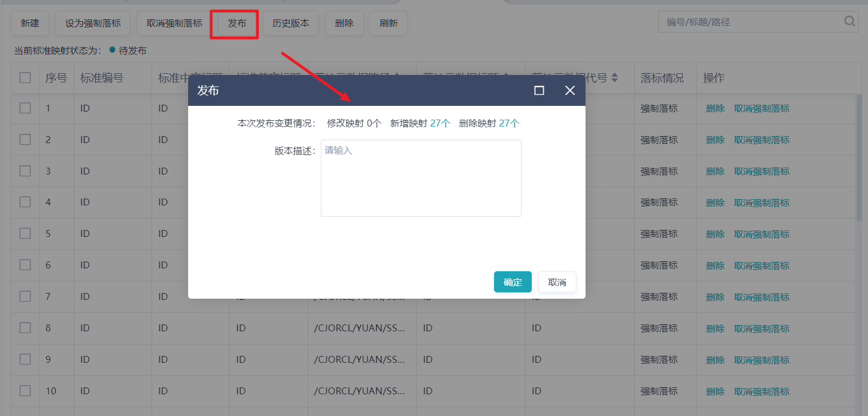Click 设为强制落标 button

point(93,23)
